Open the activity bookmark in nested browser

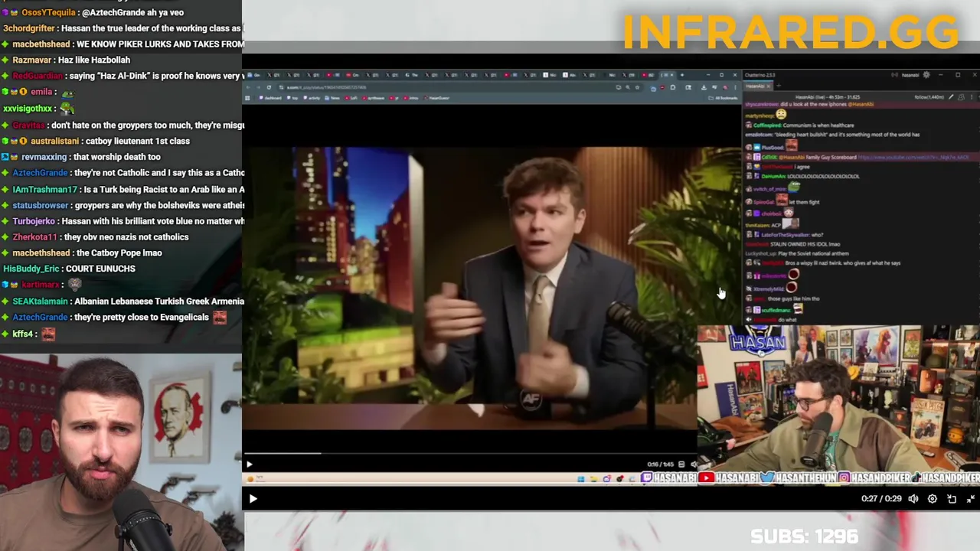311,98
